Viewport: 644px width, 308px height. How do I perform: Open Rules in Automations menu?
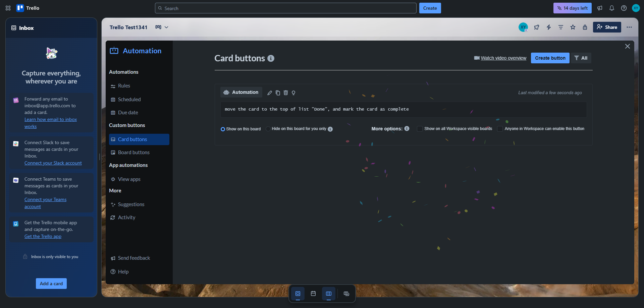pos(139,86)
